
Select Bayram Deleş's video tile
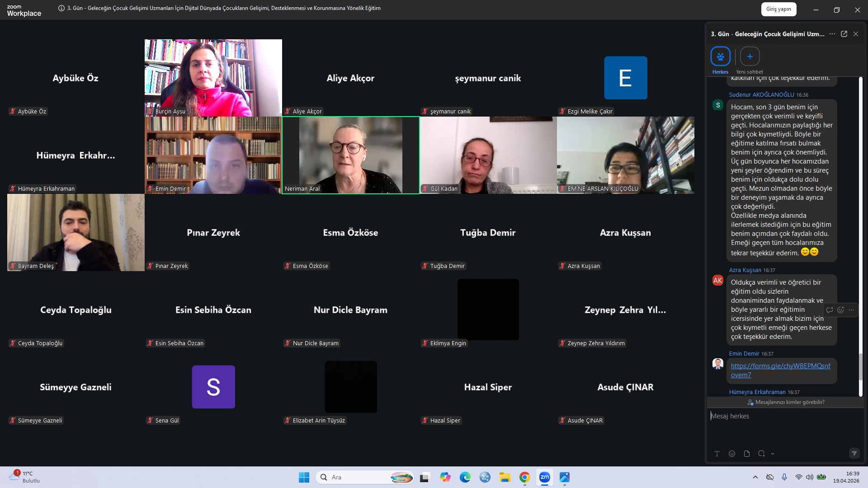tap(76, 232)
